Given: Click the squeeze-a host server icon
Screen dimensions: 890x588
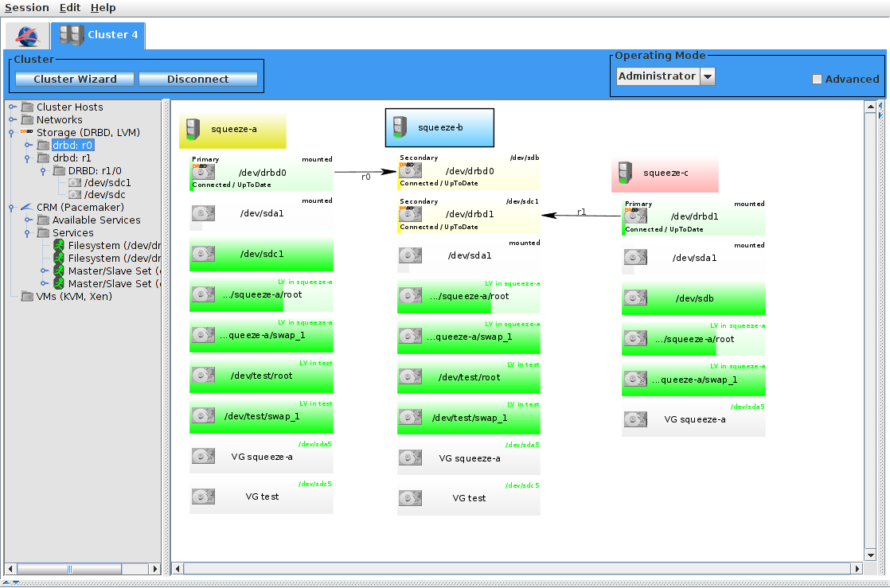Looking at the screenshot, I should coord(192,129).
